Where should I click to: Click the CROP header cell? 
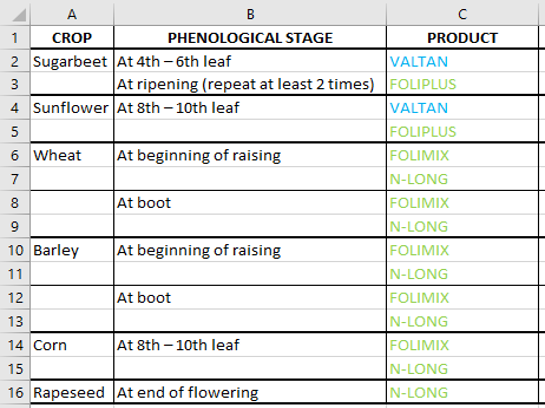click(x=72, y=38)
